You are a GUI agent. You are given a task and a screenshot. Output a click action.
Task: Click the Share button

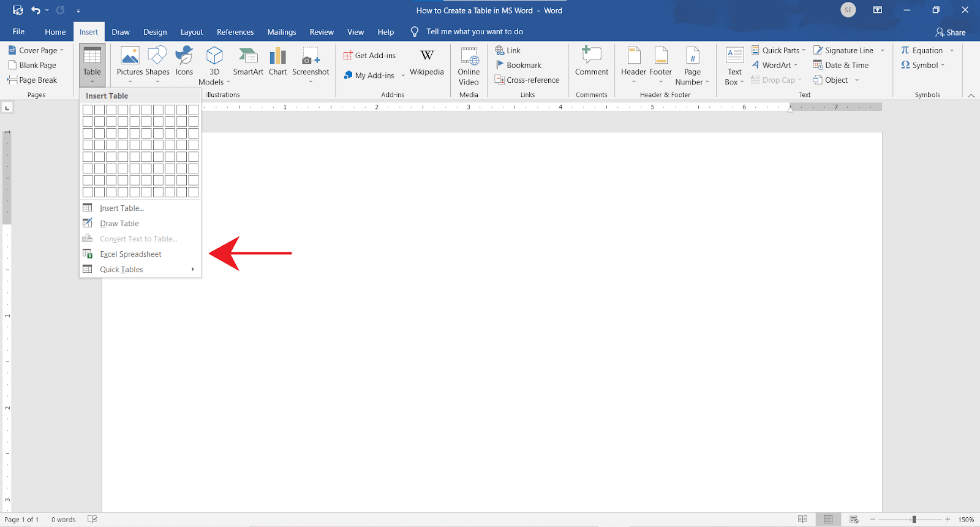click(x=951, y=32)
